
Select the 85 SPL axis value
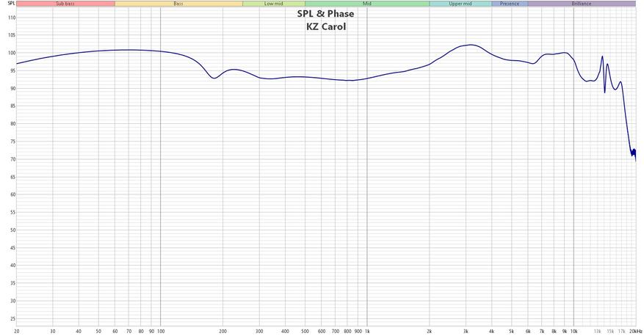(12, 106)
